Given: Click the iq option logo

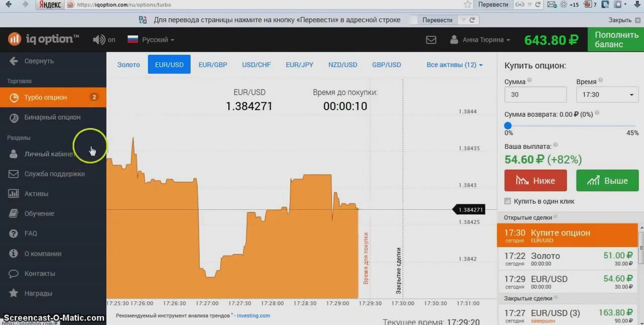Looking at the screenshot, I should tap(43, 39).
